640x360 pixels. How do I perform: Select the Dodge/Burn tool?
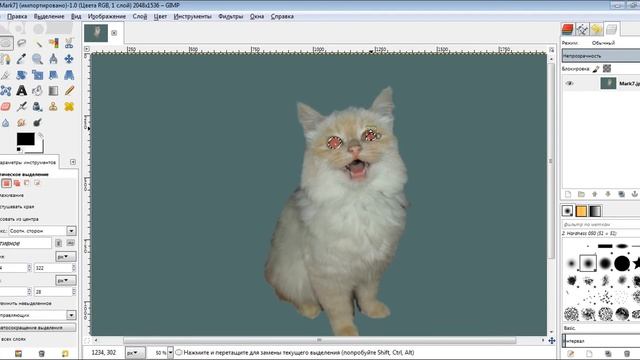coord(38,122)
